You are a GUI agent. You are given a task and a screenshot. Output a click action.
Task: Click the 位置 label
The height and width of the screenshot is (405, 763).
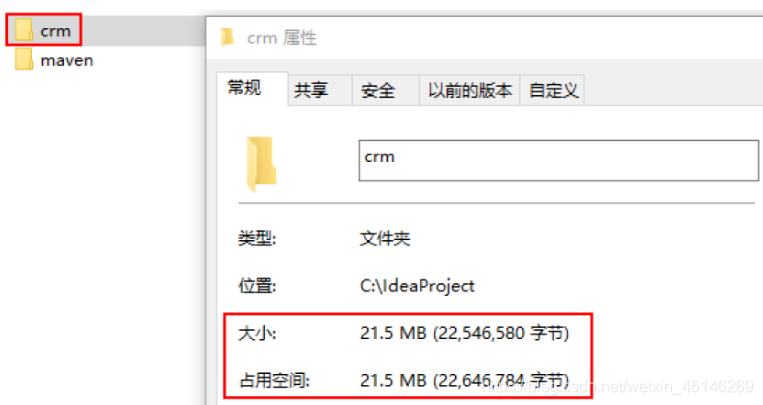(x=257, y=286)
